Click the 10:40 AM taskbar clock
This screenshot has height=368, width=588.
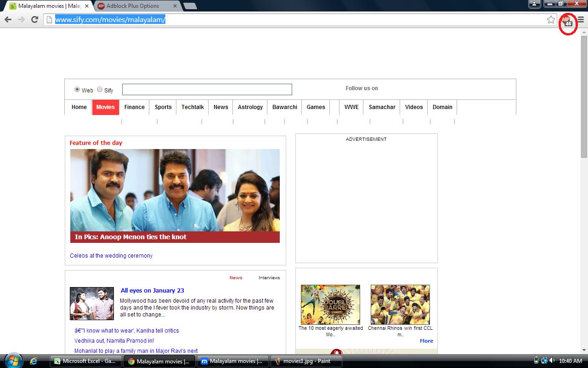571,361
